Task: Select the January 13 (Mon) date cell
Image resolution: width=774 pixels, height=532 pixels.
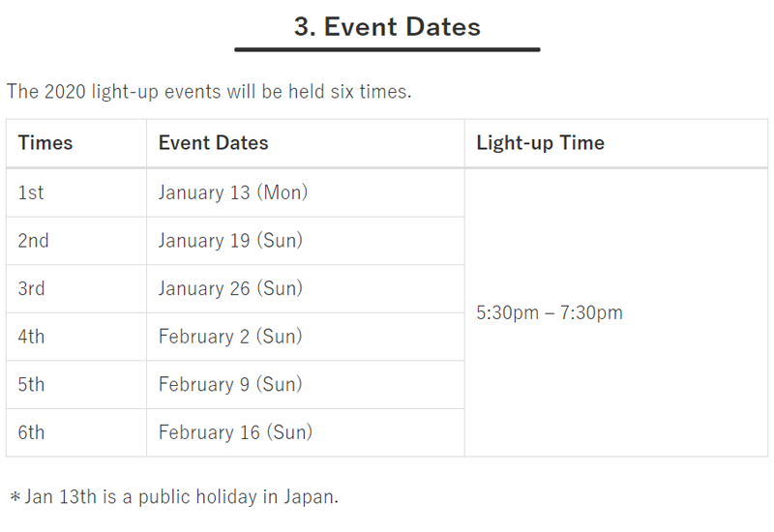Action: click(x=233, y=192)
